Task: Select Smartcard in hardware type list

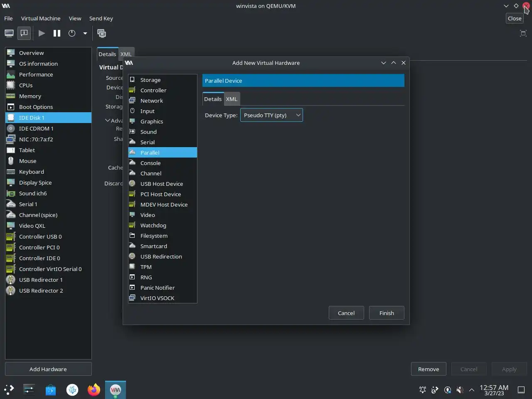Action: coord(163,246)
